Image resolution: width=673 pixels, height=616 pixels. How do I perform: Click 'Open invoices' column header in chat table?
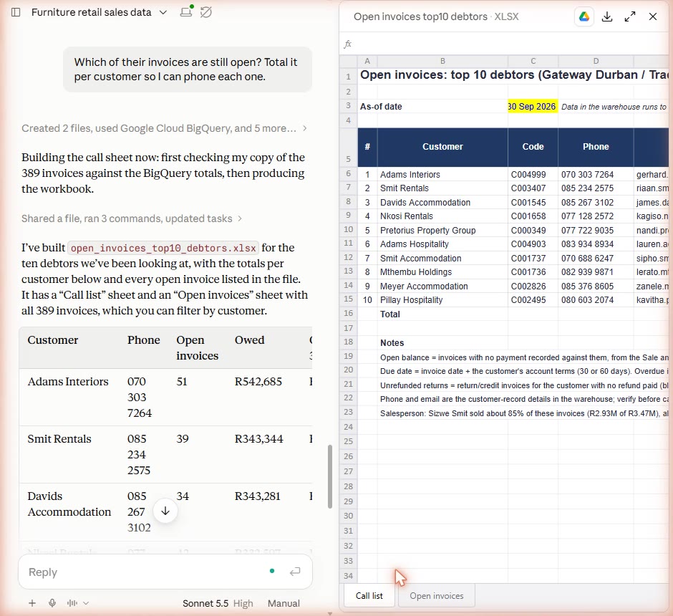(x=197, y=347)
